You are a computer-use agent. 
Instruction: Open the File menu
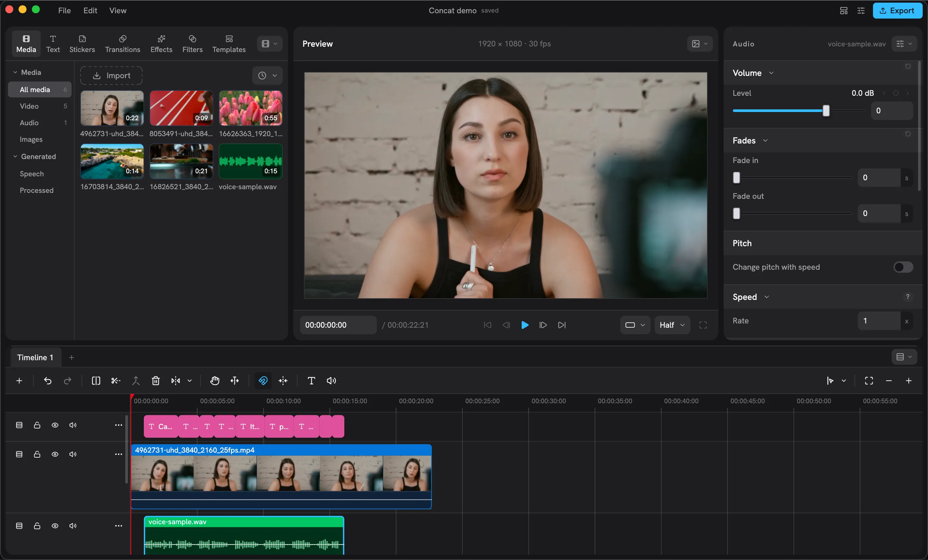point(64,11)
